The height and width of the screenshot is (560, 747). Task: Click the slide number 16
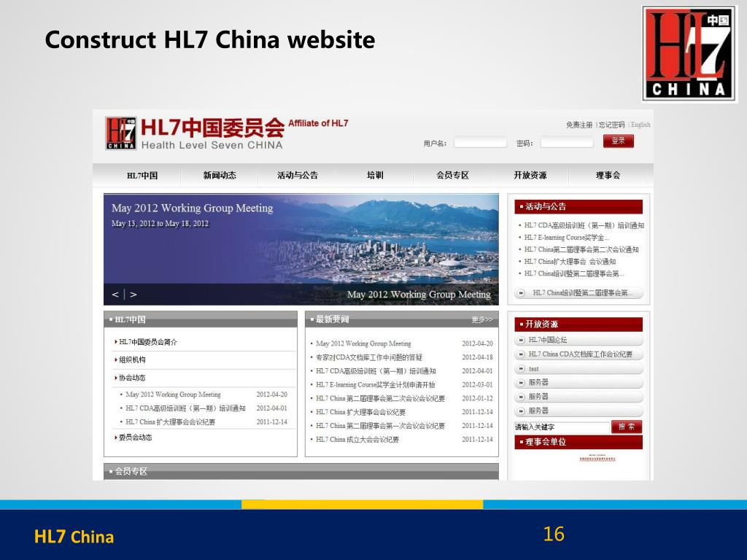click(x=554, y=534)
